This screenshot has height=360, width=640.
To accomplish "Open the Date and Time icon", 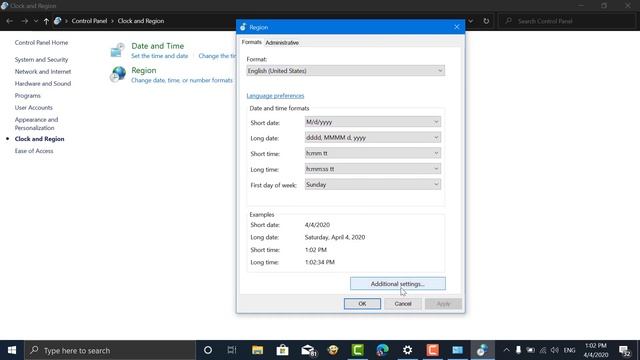I will pos(118,50).
